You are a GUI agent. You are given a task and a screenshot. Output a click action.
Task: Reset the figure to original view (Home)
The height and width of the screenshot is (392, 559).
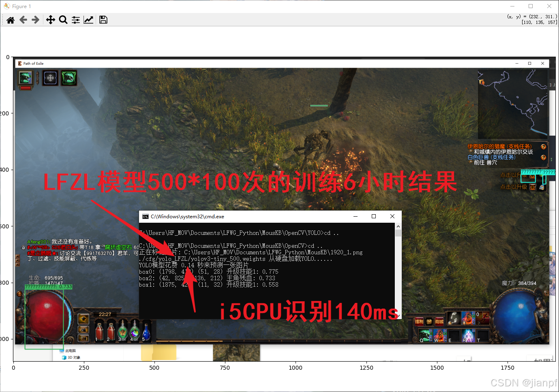point(11,20)
